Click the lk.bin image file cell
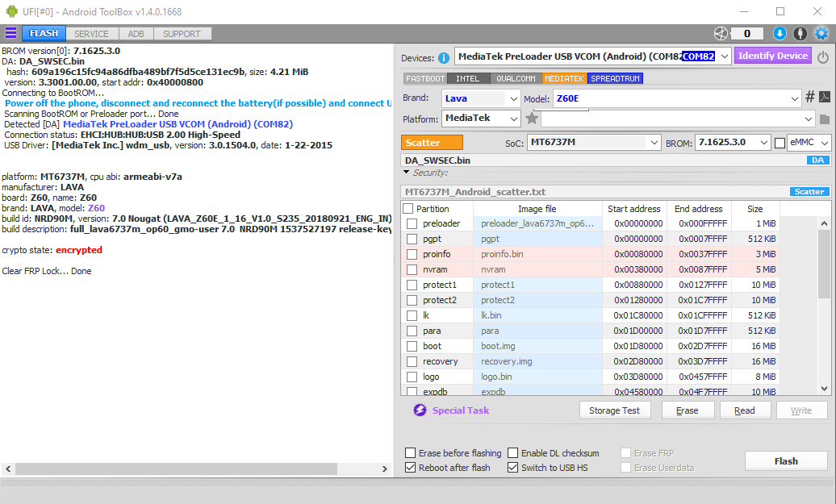The image size is (836, 504). tap(537, 315)
